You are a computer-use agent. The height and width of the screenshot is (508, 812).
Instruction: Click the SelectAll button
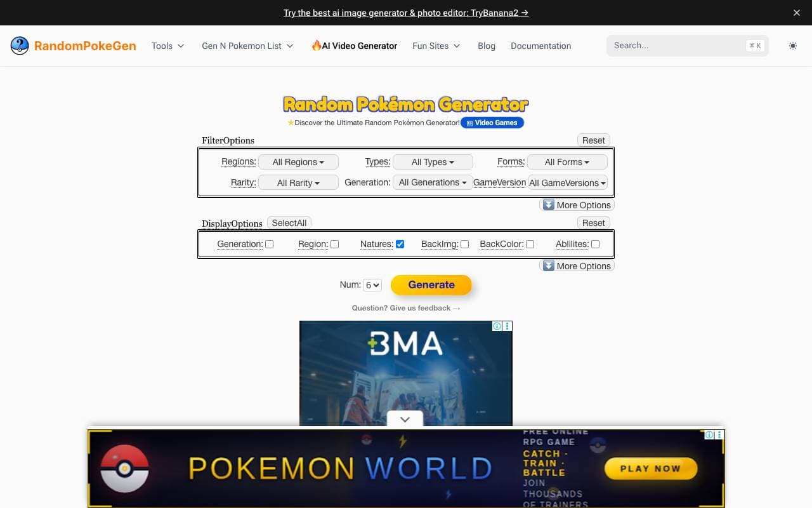(x=289, y=223)
